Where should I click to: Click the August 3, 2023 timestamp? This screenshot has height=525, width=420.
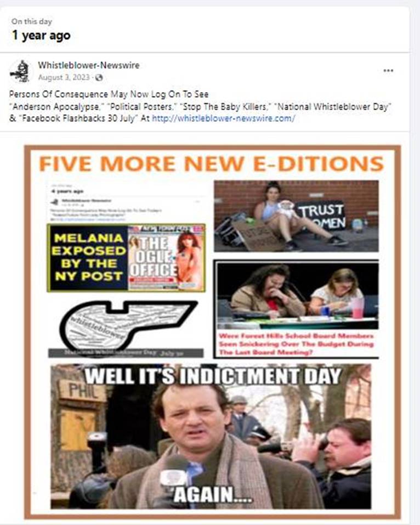tap(64, 78)
